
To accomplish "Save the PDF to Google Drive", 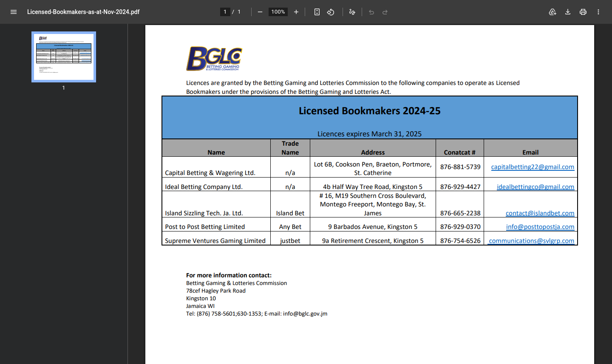I will [552, 12].
